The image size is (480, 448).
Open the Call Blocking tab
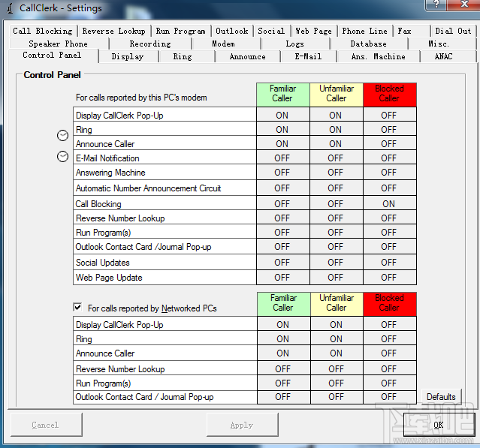43,31
